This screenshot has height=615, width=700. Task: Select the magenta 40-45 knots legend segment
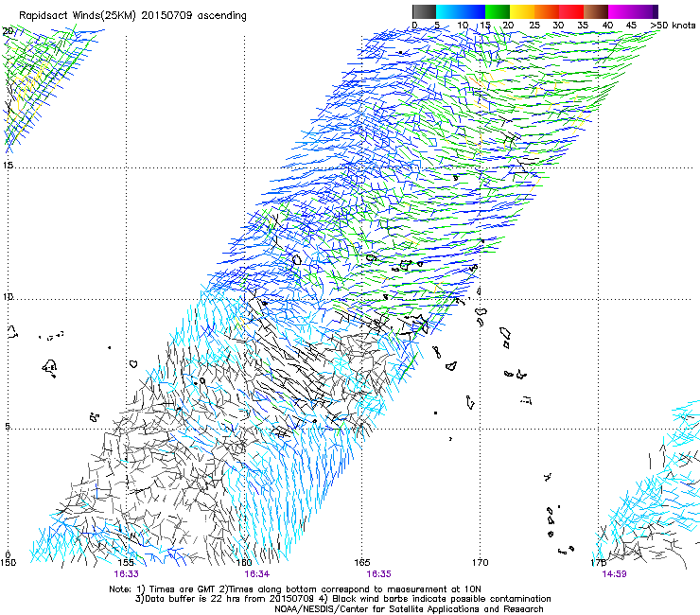point(621,11)
